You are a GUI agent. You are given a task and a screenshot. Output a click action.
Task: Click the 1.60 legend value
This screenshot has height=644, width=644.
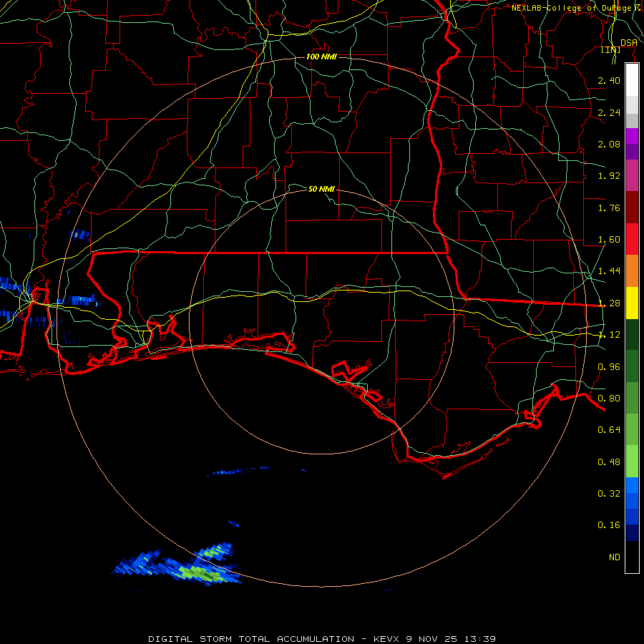point(609,240)
